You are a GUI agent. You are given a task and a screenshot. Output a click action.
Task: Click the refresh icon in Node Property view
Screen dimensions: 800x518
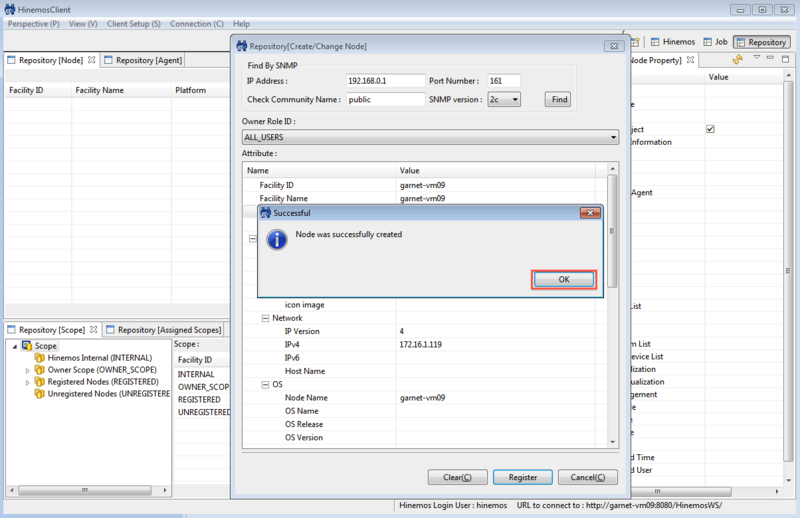coord(738,60)
